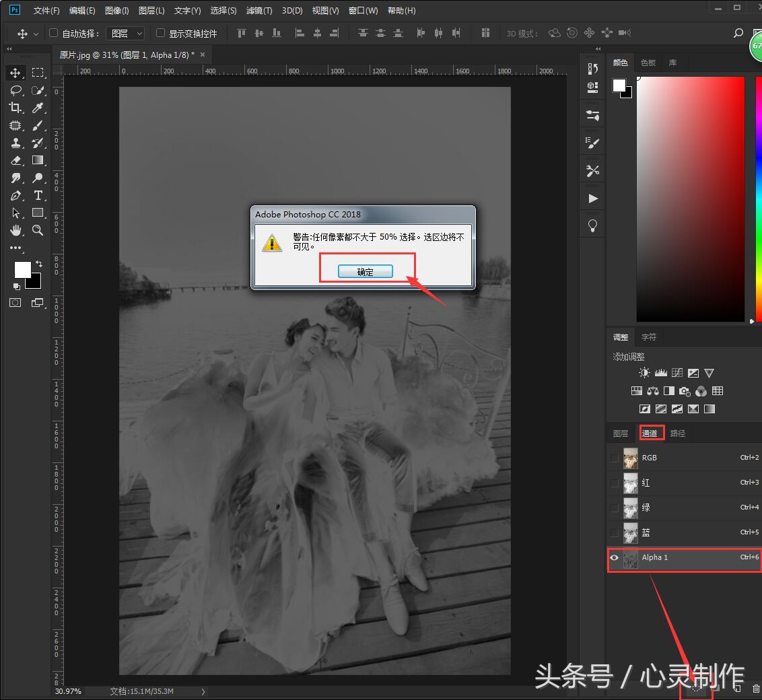Enable the 自动选择 checkbox

(x=54, y=33)
